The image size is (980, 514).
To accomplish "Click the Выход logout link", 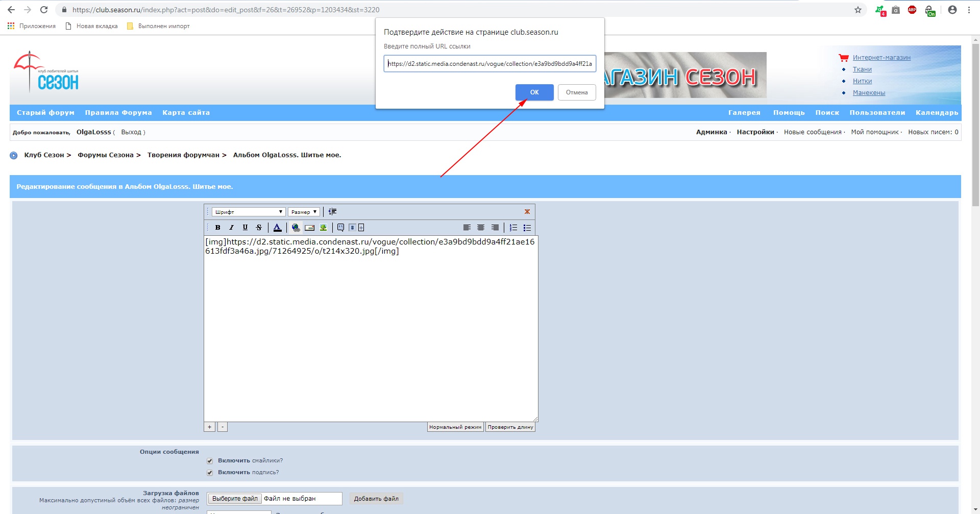I will 131,132.
